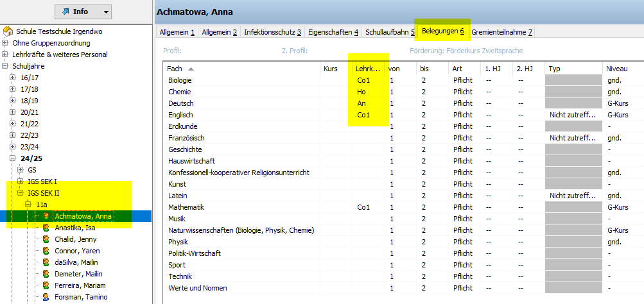
Task: Click the student icon beside Connor, Yaren
Action: (x=46, y=251)
